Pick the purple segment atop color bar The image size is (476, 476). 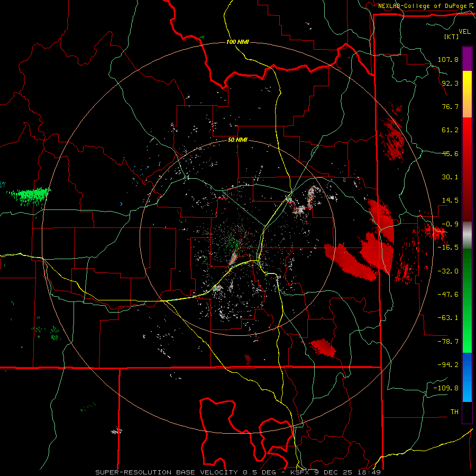[467, 59]
